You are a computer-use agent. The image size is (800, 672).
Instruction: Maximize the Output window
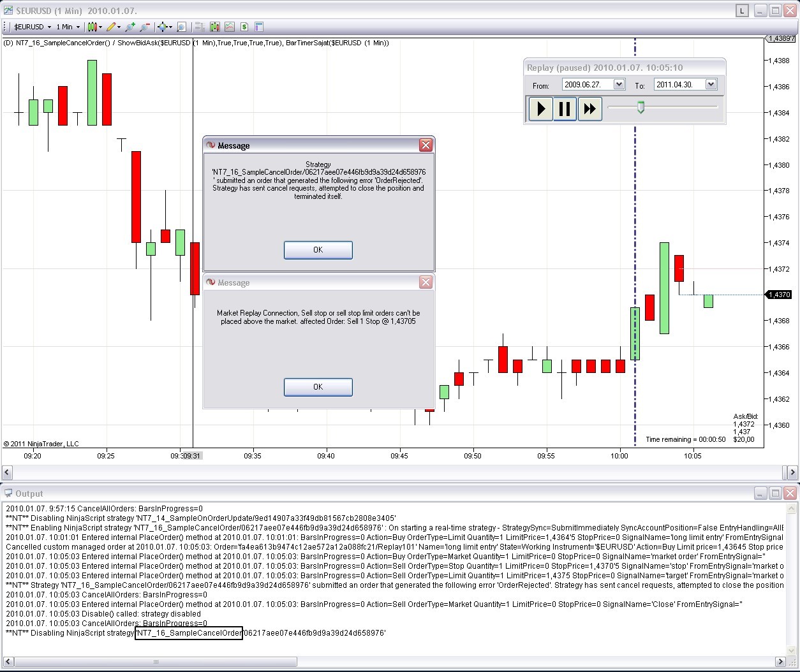pyautogui.click(x=774, y=493)
